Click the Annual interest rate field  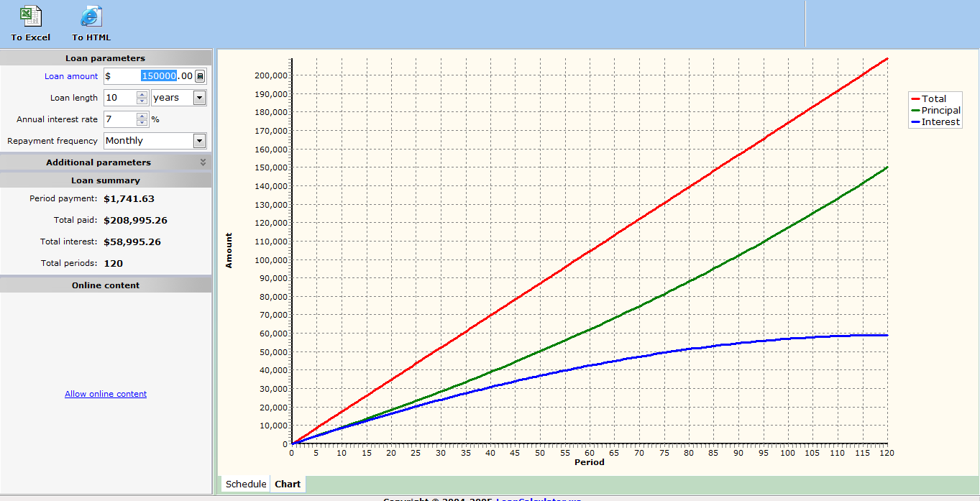pyautogui.click(x=119, y=119)
